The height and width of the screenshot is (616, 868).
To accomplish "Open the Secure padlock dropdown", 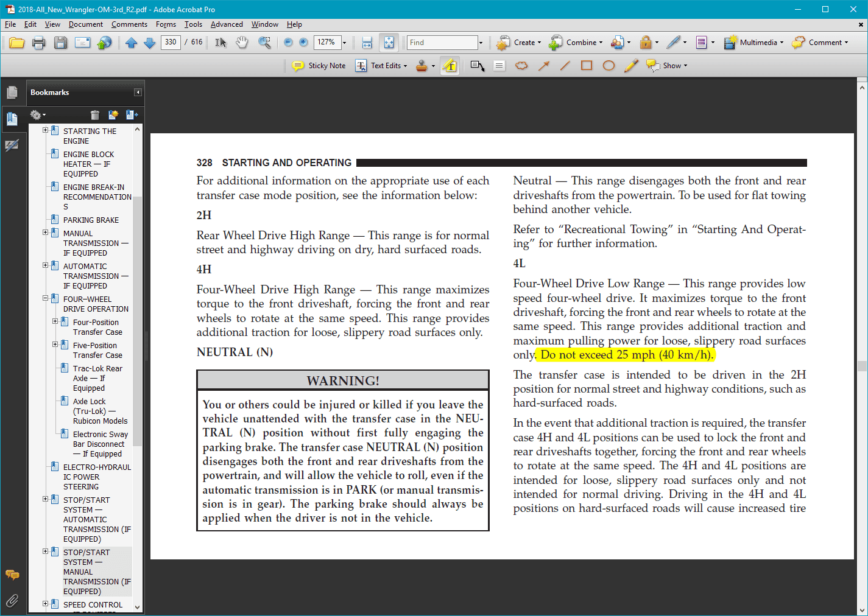I will (x=649, y=43).
